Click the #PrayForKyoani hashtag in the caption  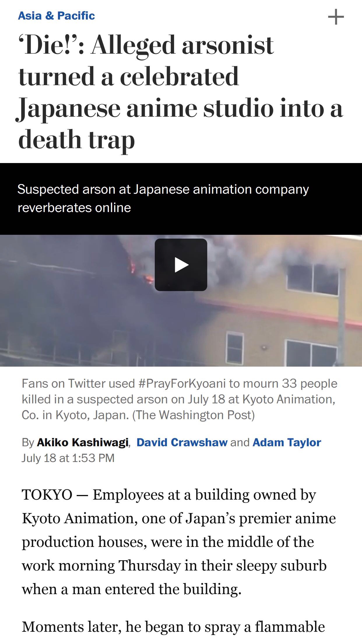pyautogui.click(x=182, y=384)
